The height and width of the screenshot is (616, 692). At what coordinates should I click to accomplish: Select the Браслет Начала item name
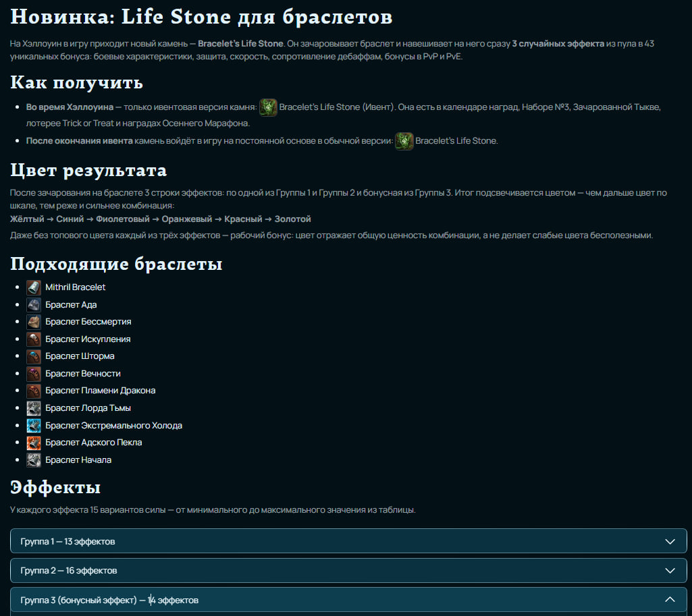click(78, 460)
